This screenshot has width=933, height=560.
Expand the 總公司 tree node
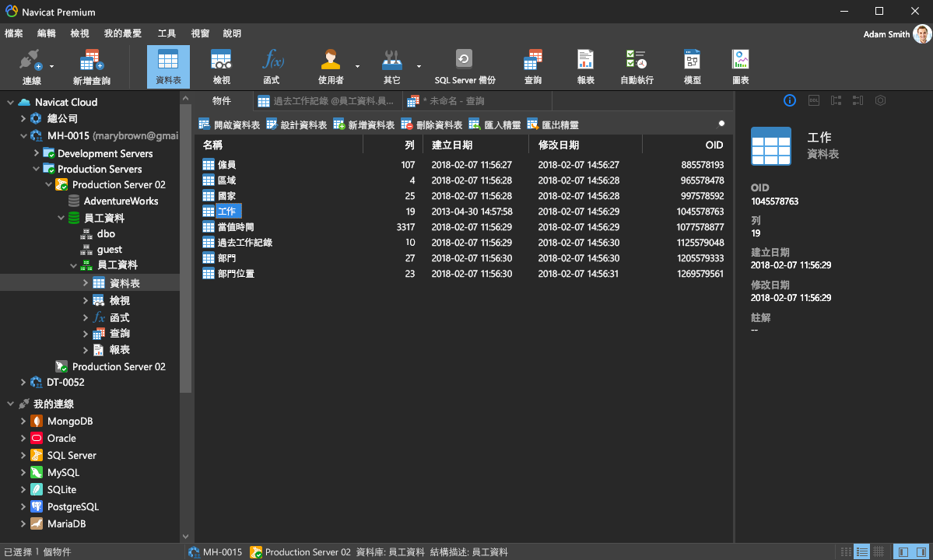(23, 118)
